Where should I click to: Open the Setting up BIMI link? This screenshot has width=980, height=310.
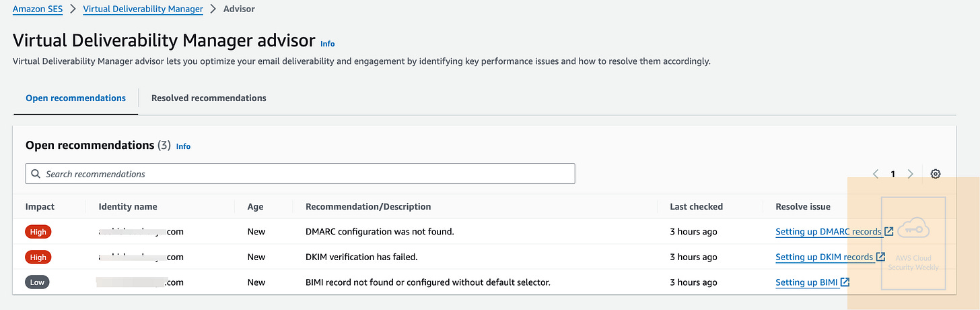point(806,282)
